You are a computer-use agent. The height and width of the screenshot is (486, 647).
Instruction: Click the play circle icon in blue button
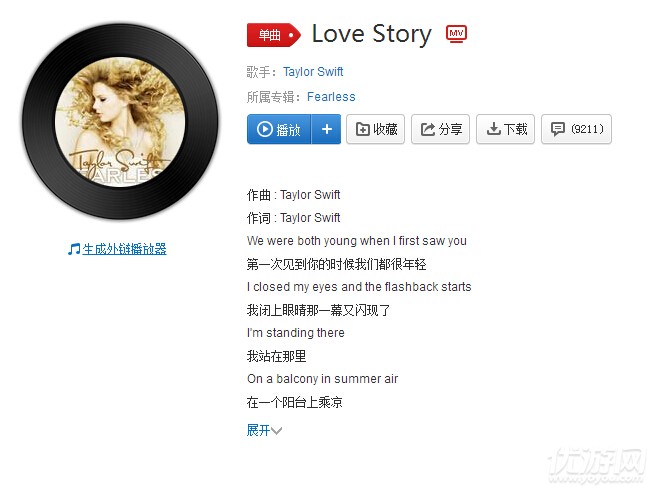(264, 129)
